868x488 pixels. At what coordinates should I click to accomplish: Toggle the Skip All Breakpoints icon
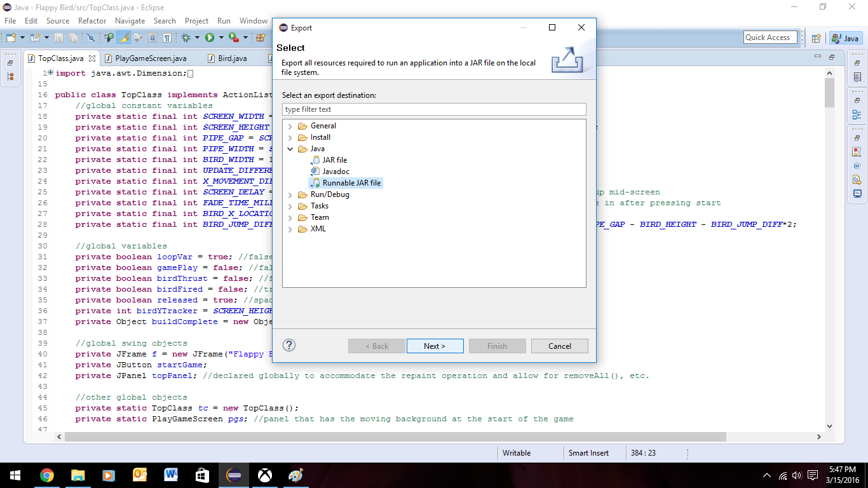tap(92, 38)
